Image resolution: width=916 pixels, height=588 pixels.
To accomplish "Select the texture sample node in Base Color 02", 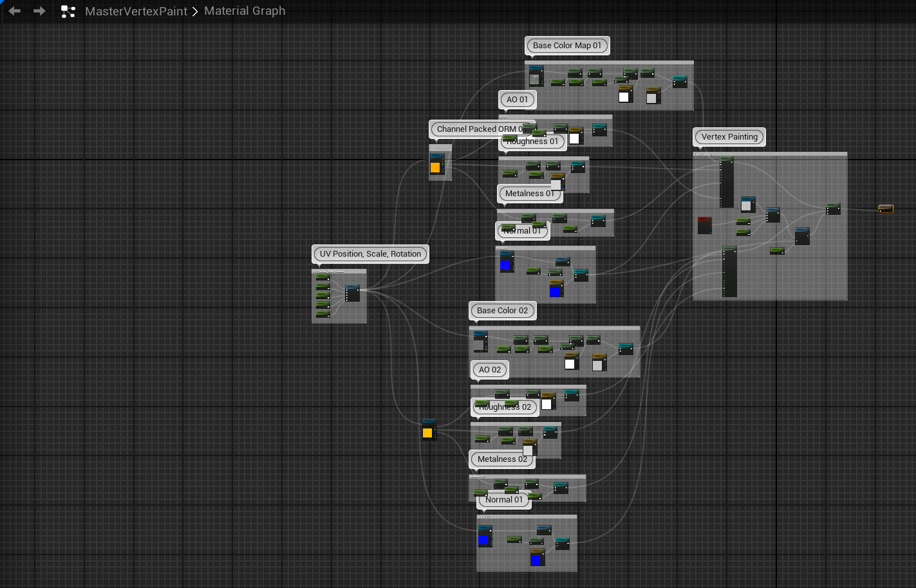I will (x=480, y=342).
